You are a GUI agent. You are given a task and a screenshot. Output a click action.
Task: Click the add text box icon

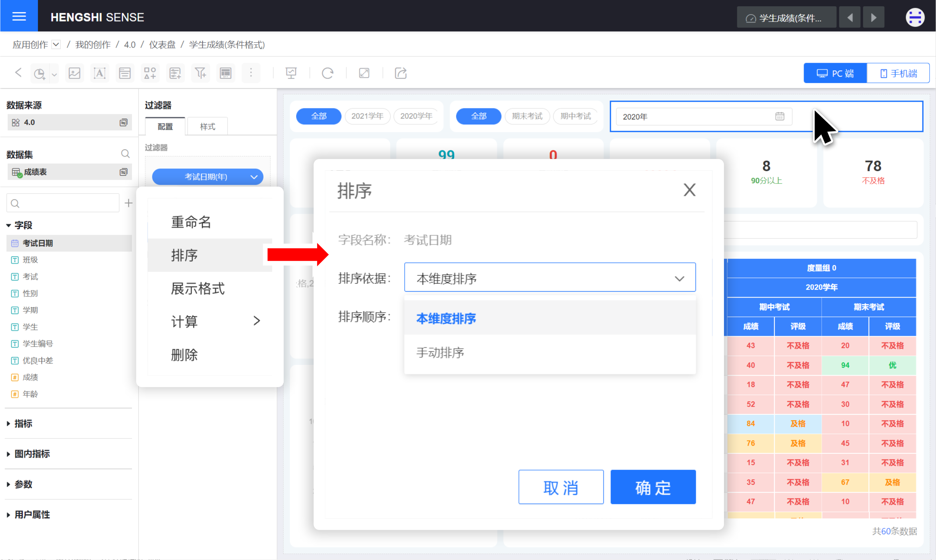point(100,73)
